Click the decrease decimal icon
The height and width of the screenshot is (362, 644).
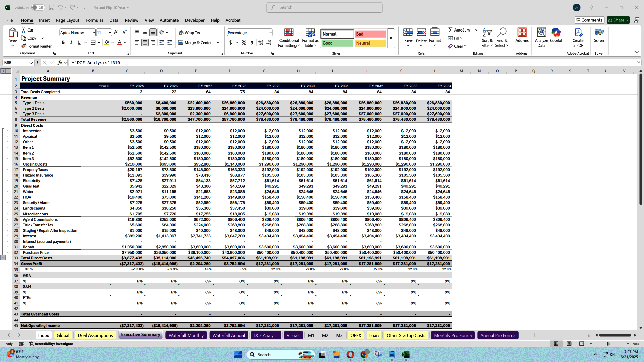pyautogui.click(x=269, y=43)
